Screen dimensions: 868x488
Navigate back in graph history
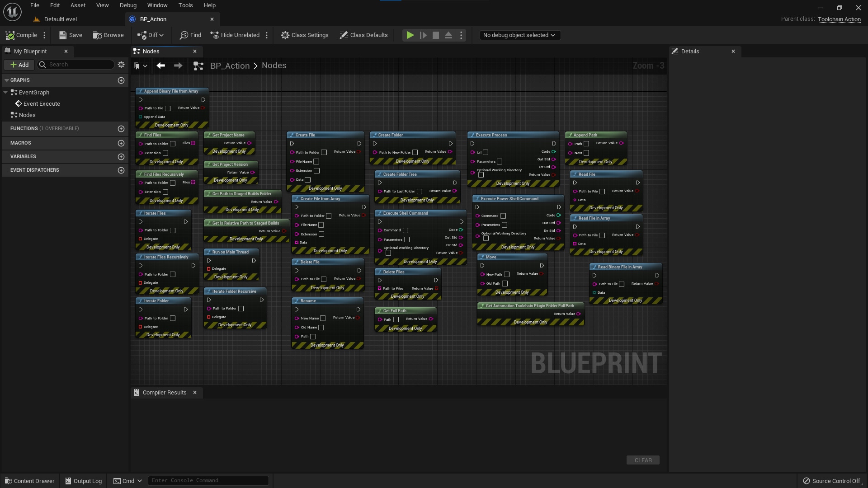160,66
